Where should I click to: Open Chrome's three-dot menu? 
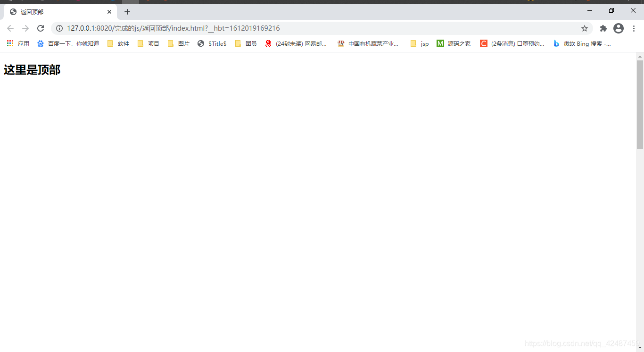pos(634,28)
